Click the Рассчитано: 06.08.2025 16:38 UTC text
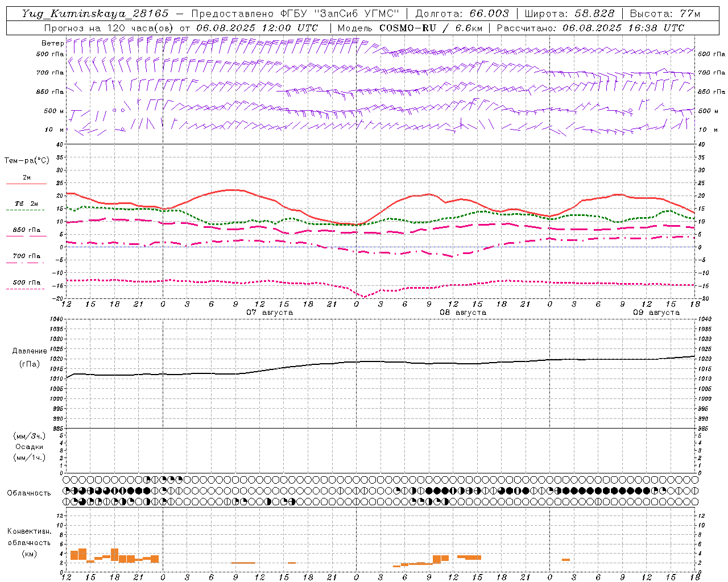The height and width of the screenshot is (582, 728). 590,28
